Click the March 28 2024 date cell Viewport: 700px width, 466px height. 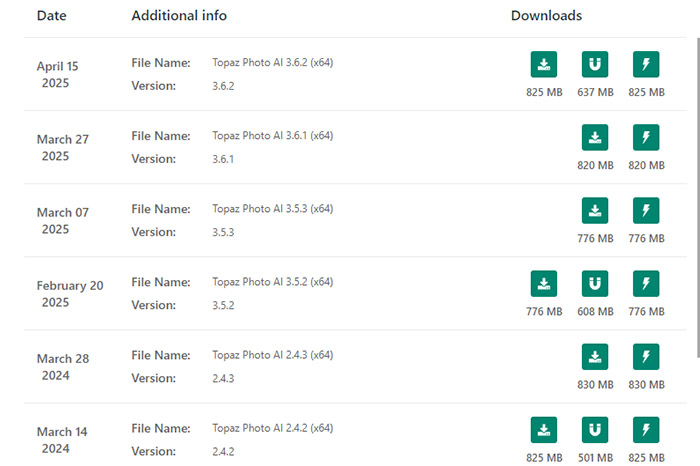click(63, 367)
